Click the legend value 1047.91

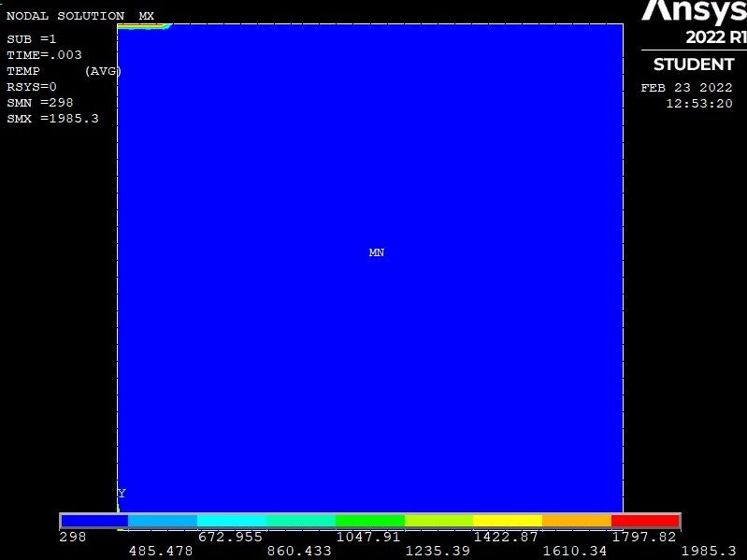pos(368,537)
